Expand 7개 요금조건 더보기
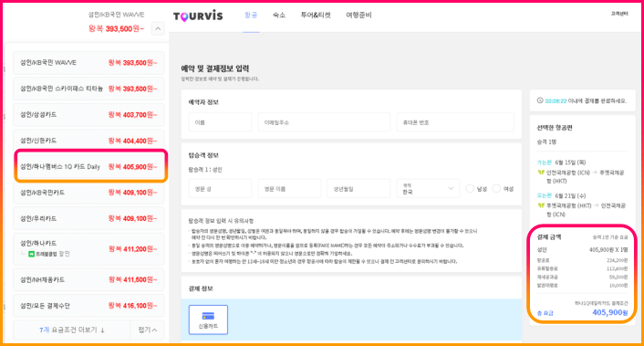This screenshot has width=644, height=346. tap(72, 330)
